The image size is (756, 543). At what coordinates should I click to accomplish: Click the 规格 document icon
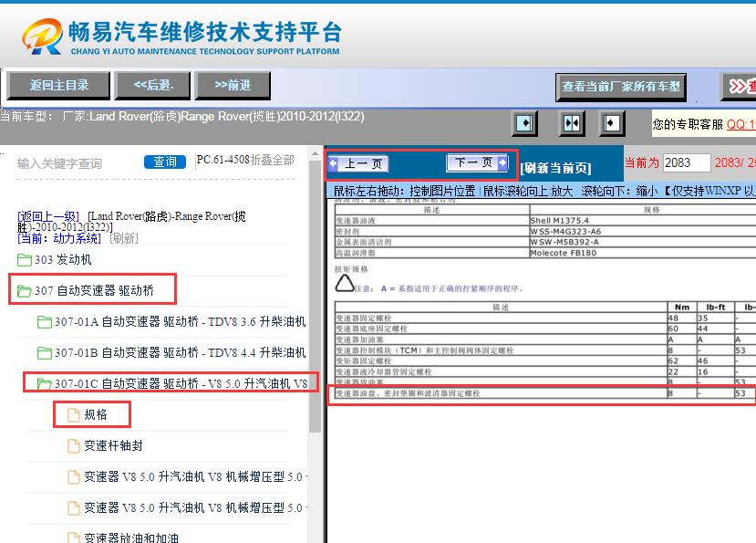[74, 415]
